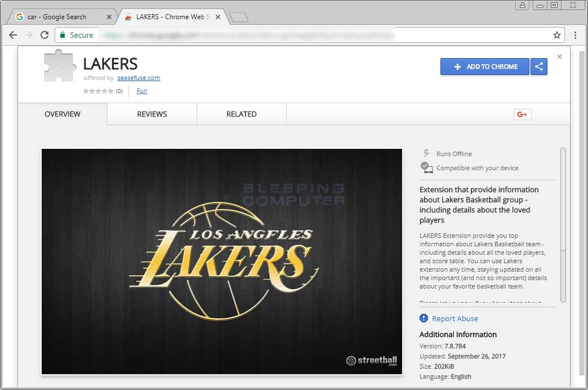Image resolution: width=588 pixels, height=390 pixels.
Task: Click the Compatible with your device checkmark icon
Action: tap(426, 167)
